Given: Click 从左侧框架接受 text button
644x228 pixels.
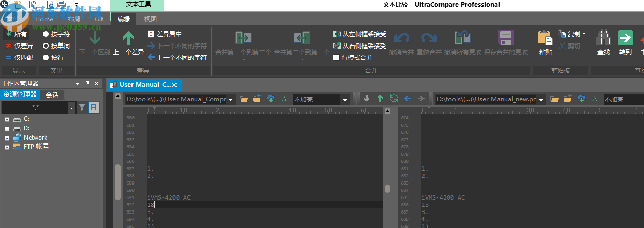Looking at the screenshot, I should click(364, 34).
